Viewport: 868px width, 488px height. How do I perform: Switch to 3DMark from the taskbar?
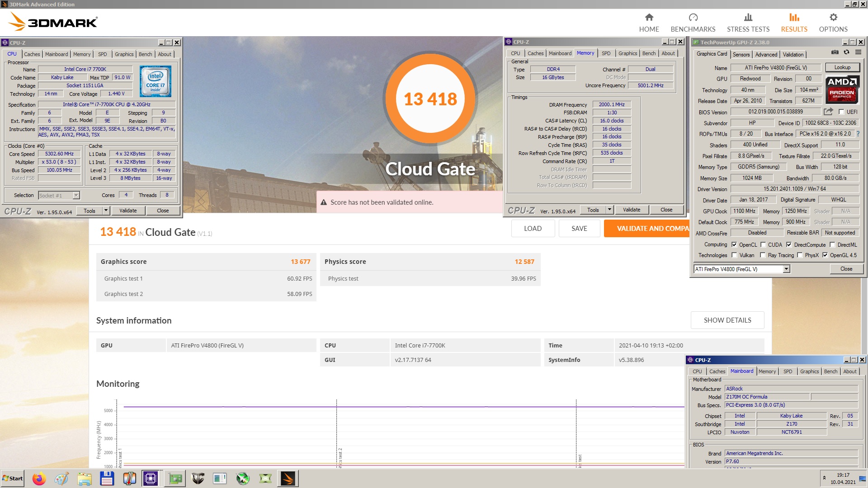(x=288, y=479)
